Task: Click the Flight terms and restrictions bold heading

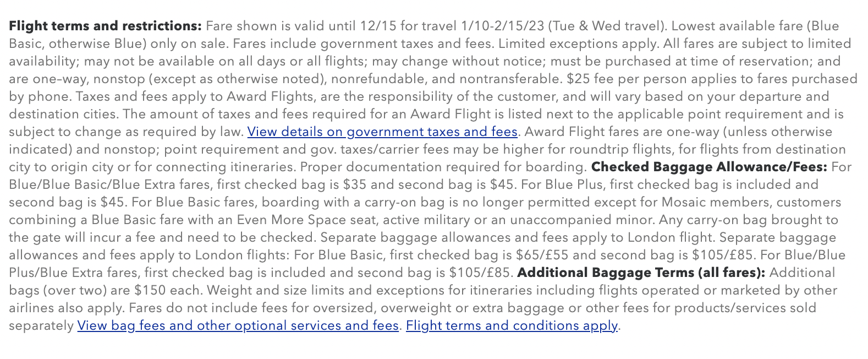Action: (106, 26)
